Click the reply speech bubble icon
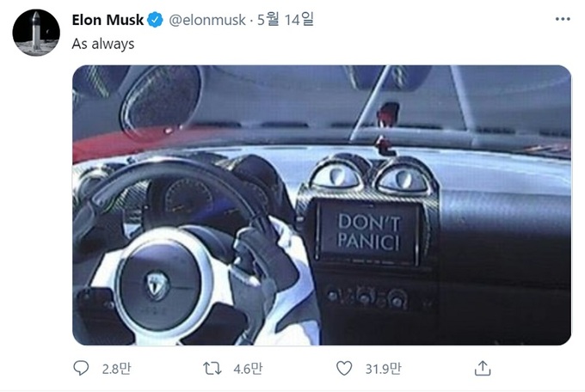 (x=81, y=368)
